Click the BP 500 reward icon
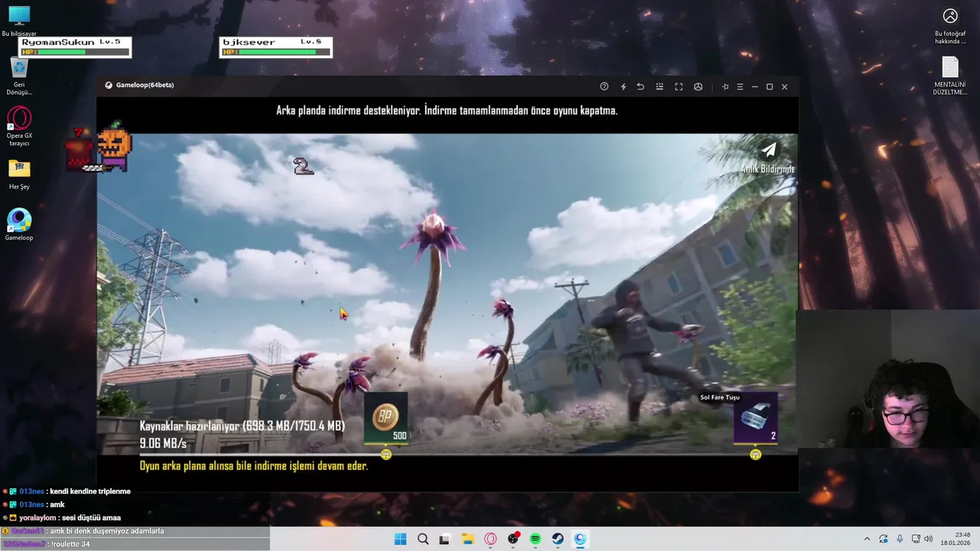Screen dimensions: 980x551 386,418
